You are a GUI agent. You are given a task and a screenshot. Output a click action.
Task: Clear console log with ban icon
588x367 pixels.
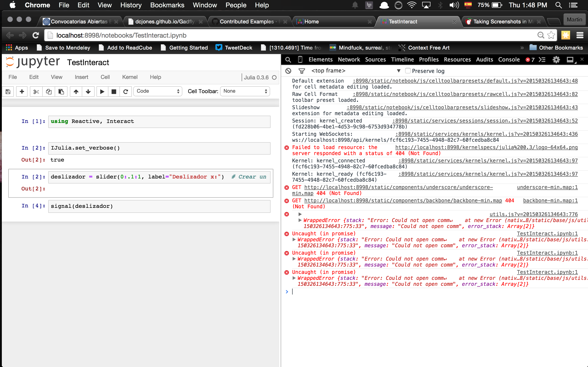288,71
